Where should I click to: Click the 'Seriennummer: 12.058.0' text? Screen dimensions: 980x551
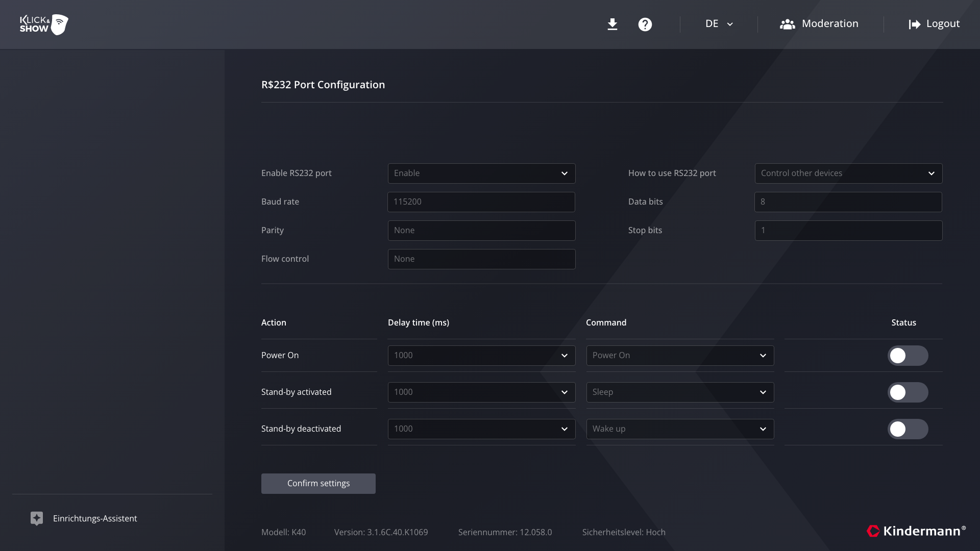tap(505, 532)
